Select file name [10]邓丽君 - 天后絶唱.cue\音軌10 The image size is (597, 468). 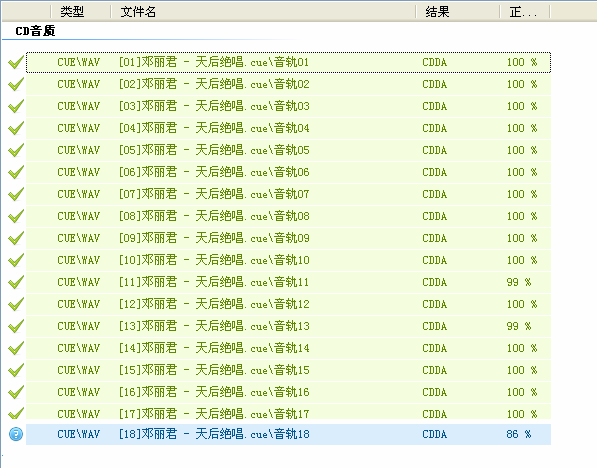214,261
